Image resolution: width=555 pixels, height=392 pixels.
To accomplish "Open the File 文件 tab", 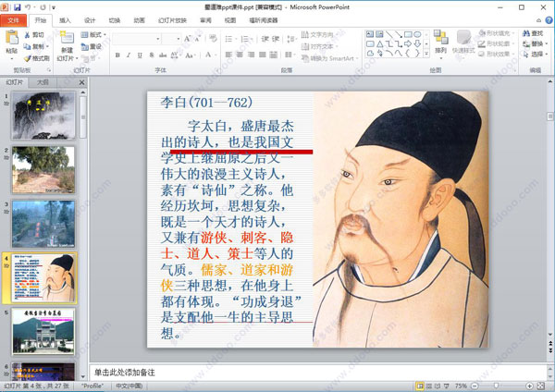I will [x=14, y=20].
